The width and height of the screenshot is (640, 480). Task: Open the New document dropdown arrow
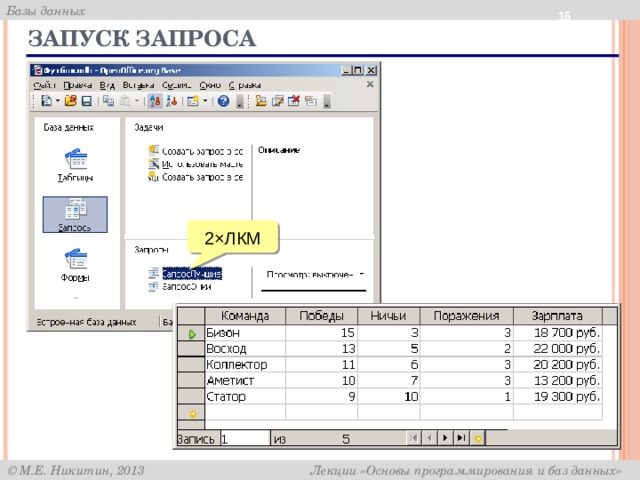pos(58,101)
